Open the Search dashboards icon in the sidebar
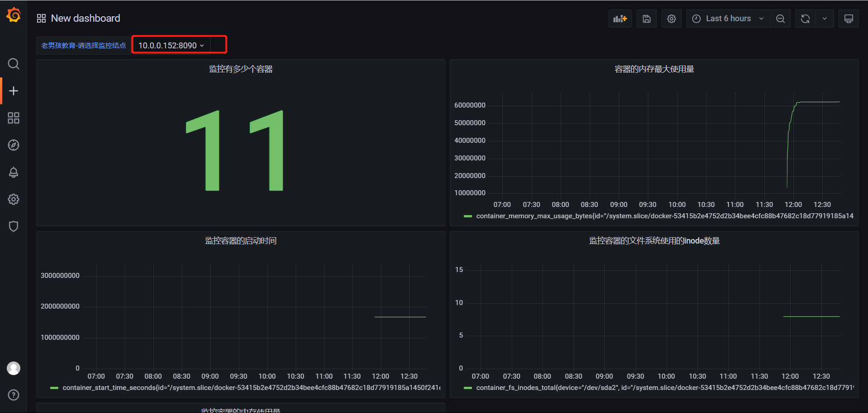Image resolution: width=868 pixels, height=413 pixels. coord(14,64)
